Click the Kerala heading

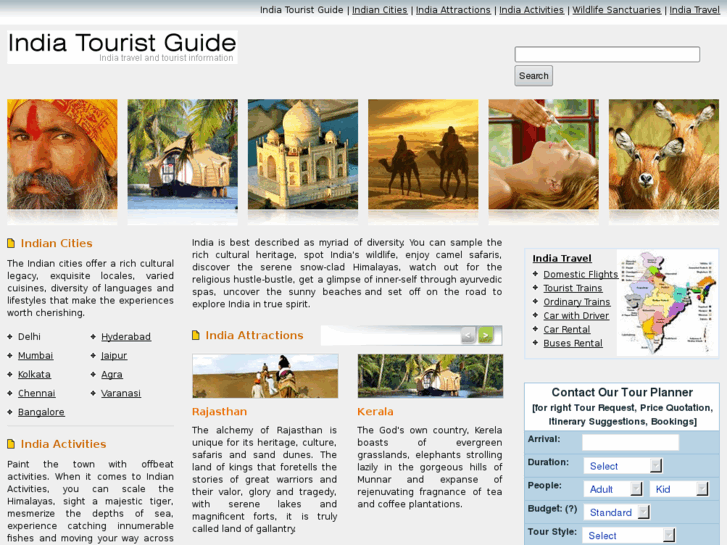point(375,411)
